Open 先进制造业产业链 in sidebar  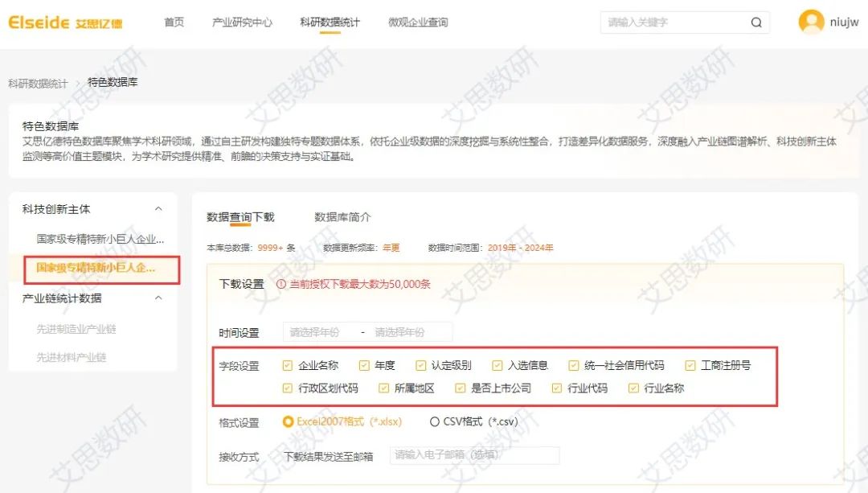click(76, 329)
